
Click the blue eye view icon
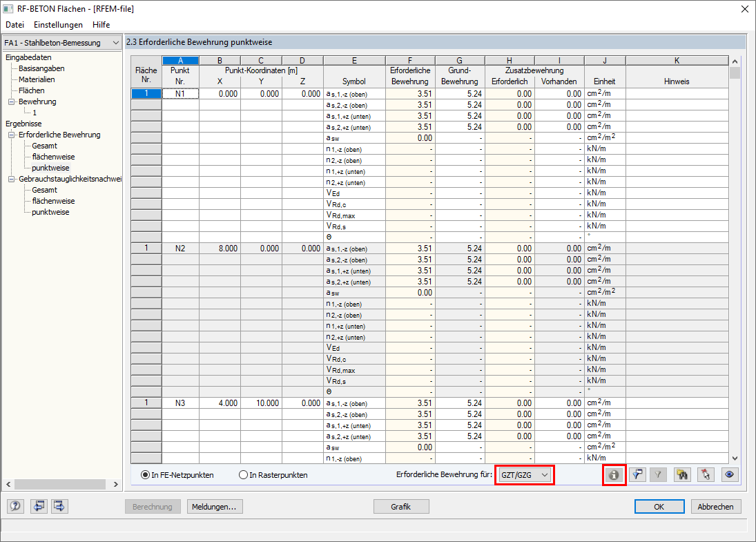[x=730, y=475]
